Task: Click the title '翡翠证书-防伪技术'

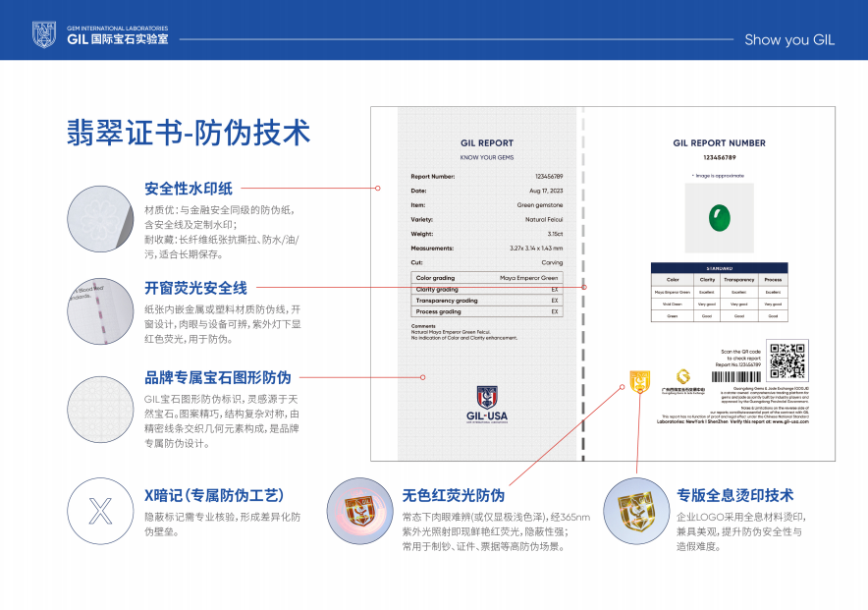Action: tap(189, 133)
